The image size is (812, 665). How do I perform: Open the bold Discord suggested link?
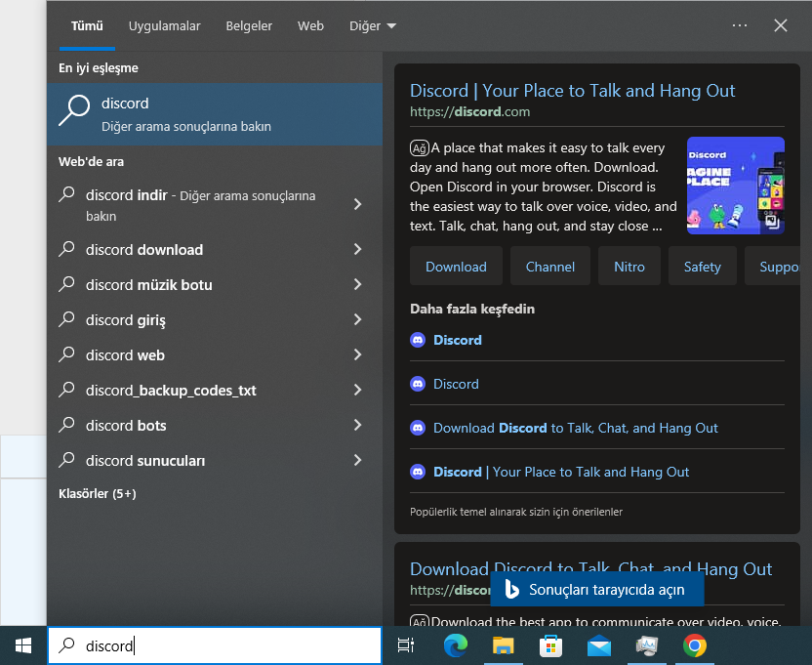click(x=458, y=340)
